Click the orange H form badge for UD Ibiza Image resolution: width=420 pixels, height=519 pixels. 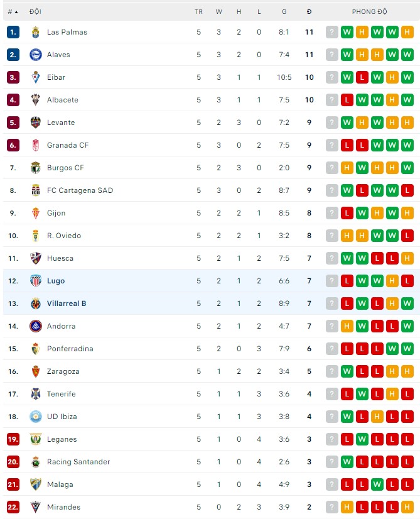click(x=377, y=417)
